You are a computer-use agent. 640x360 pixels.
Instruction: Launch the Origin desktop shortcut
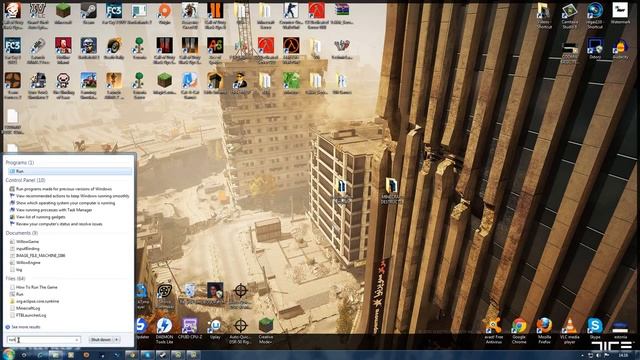pyautogui.click(x=164, y=13)
